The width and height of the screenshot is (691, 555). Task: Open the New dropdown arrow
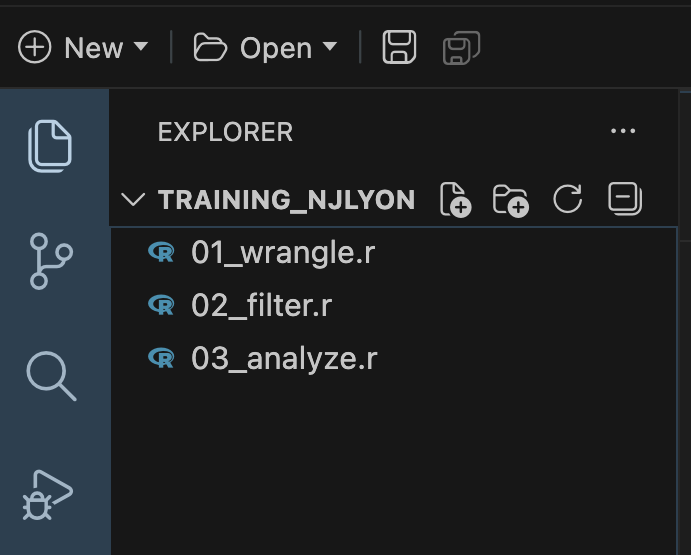(141, 47)
